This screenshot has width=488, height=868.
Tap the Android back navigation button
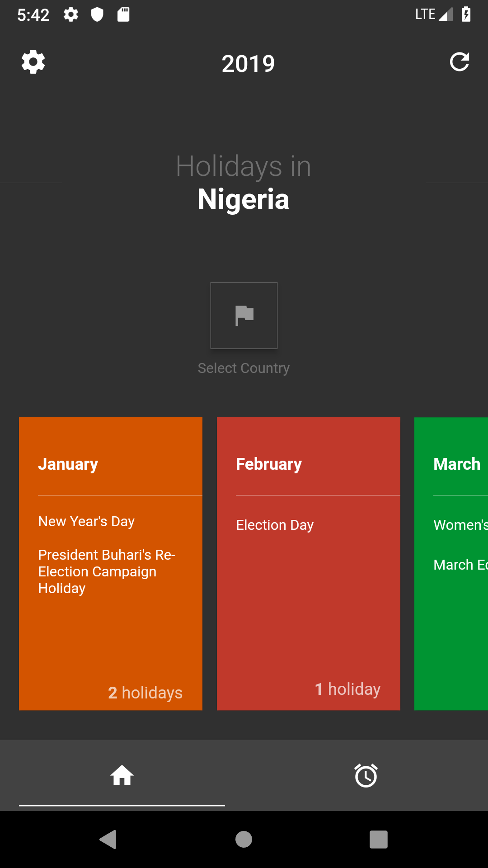108,840
